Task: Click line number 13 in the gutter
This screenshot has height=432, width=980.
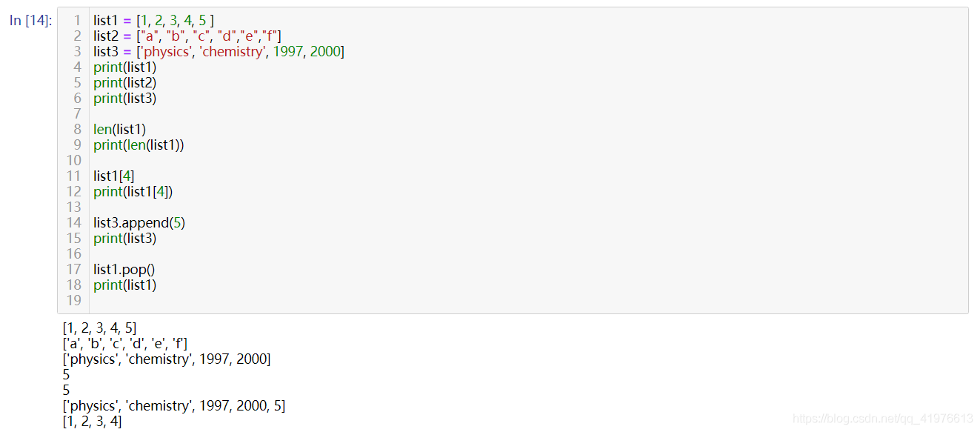Action: [x=73, y=207]
